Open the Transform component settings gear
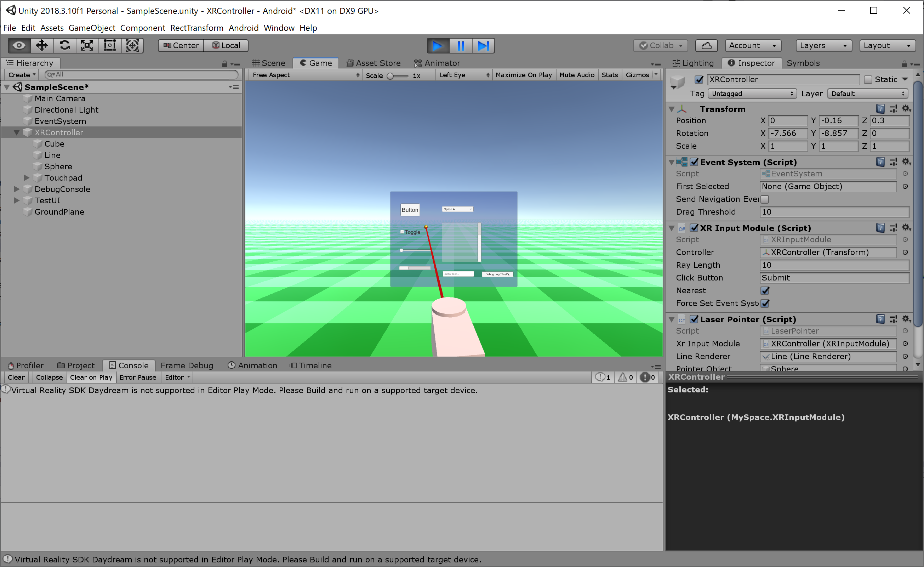 click(907, 108)
